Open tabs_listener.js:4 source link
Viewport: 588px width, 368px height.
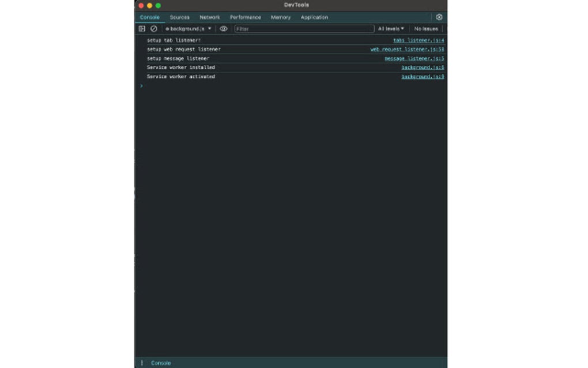click(420, 40)
